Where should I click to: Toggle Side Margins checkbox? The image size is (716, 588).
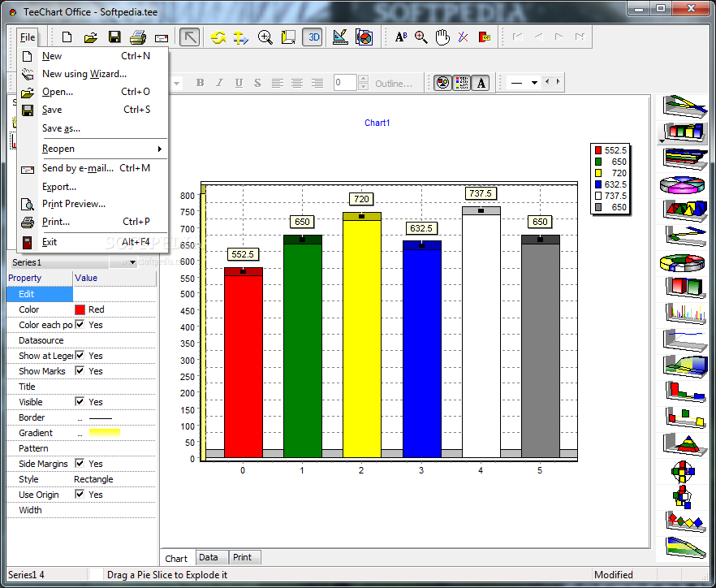coord(80,463)
